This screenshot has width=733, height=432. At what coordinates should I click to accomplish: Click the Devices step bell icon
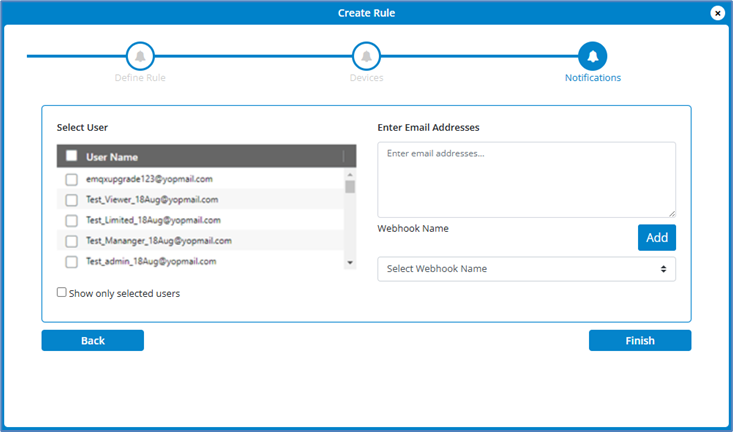pos(366,55)
